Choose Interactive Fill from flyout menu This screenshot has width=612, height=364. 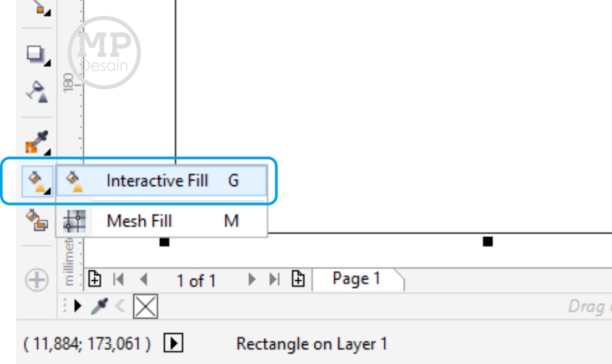tap(162, 180)
